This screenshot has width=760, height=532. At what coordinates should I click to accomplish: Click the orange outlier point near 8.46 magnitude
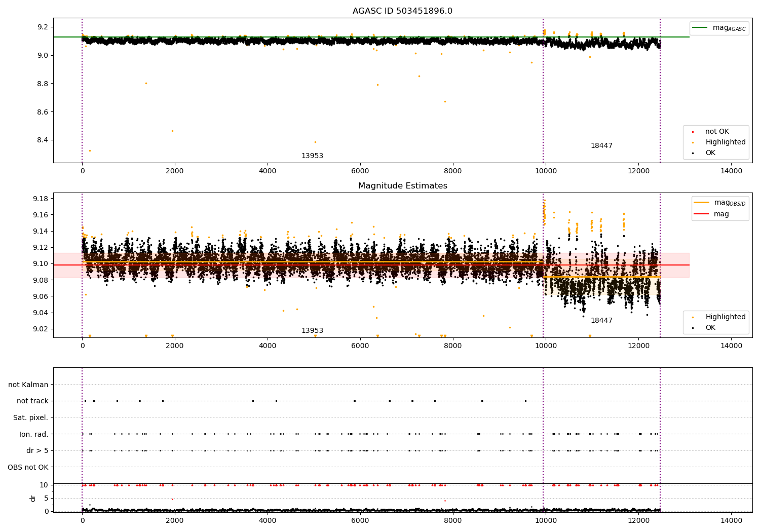(x=172, y=131)
